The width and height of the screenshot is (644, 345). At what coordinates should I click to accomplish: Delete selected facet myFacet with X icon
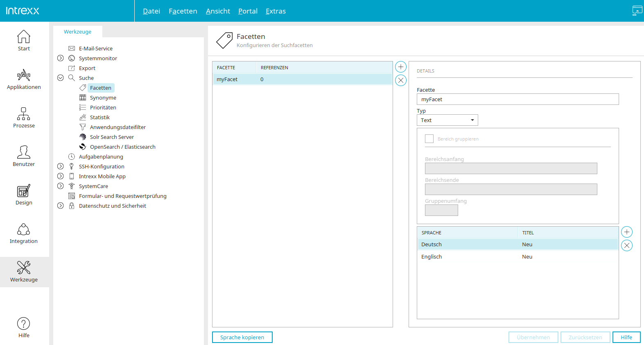[x=401, y=80]
